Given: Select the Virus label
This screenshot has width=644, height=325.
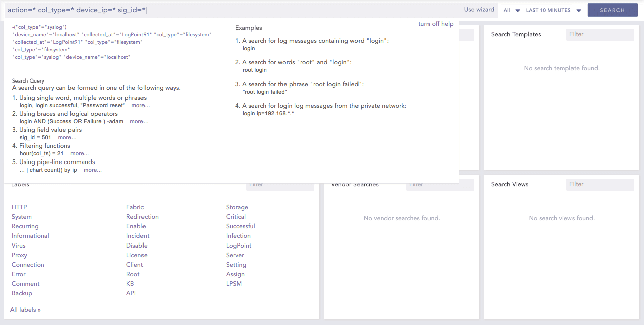Looking at the screenshot, I should click(x=18, y=245).
